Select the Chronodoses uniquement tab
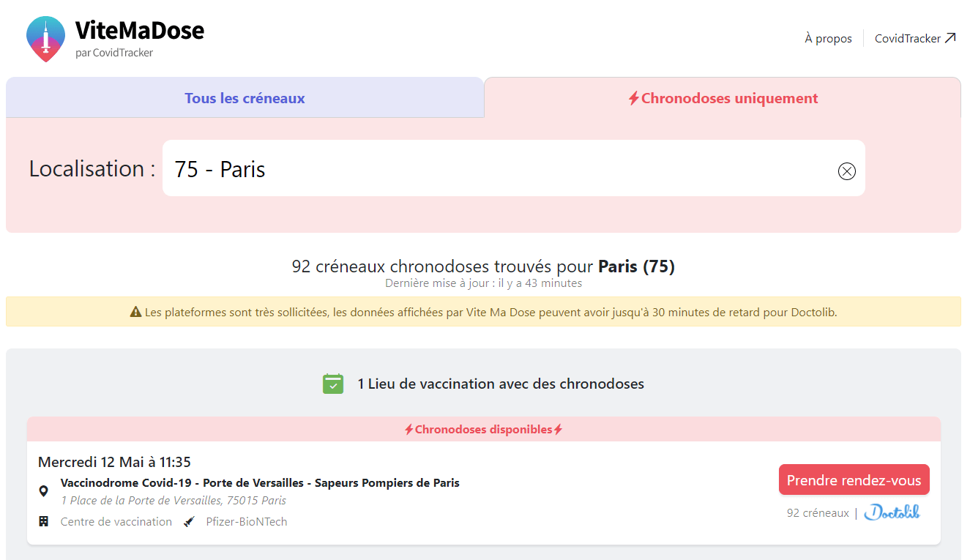The width and height of the screenshot is (970, 560). pos(723,97)
